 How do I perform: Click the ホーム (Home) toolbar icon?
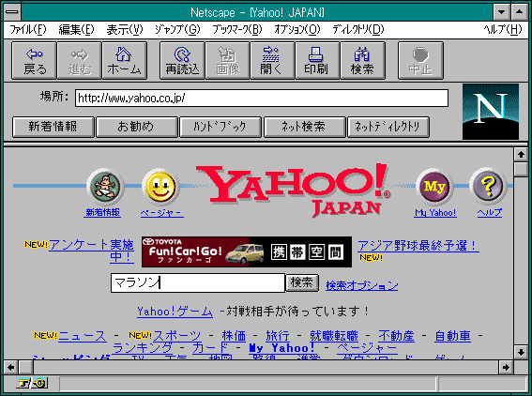(x=125, y=61)
